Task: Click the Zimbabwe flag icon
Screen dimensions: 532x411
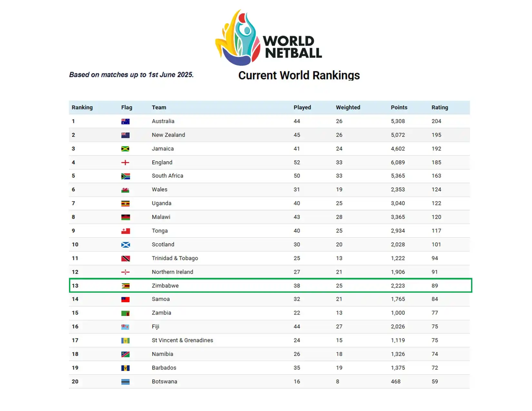Action: (125, 286)
